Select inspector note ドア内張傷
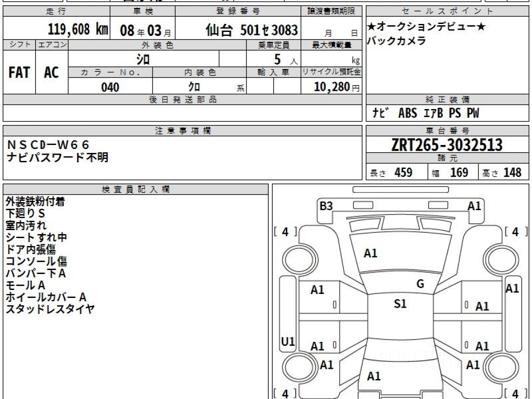The height and width of the screenshot is (399, 532). 31,250
